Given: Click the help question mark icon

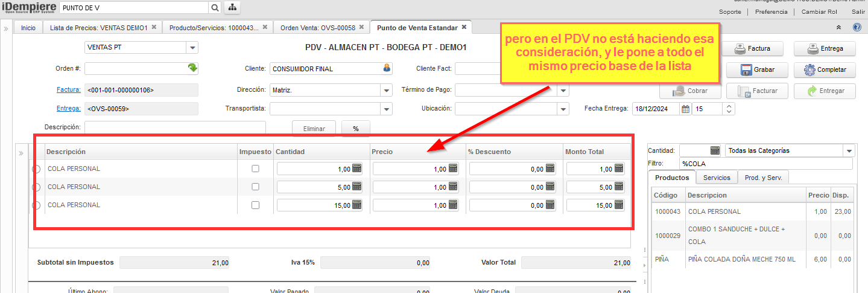Looking at the screenshot, I should (x=857, y=28).
